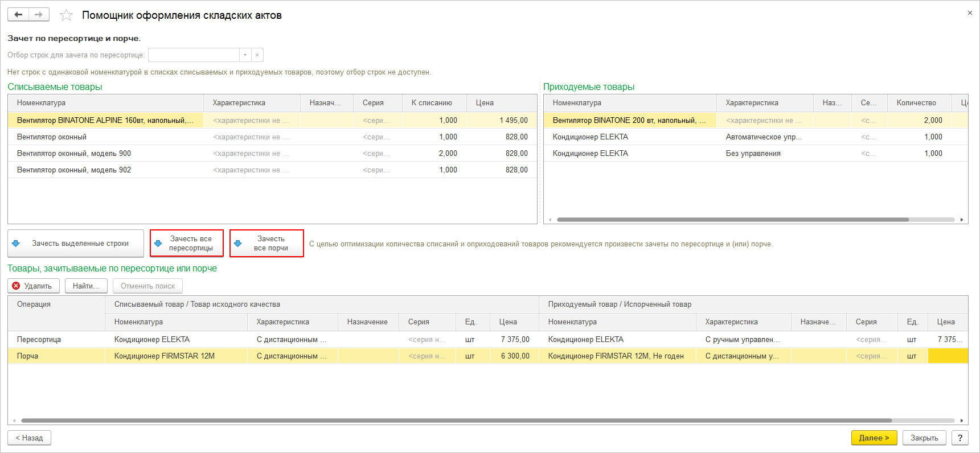Proceed with the Далее > button
Viewport: 980px width, 453px height.
pyautogui.click(x=874, y=438)
